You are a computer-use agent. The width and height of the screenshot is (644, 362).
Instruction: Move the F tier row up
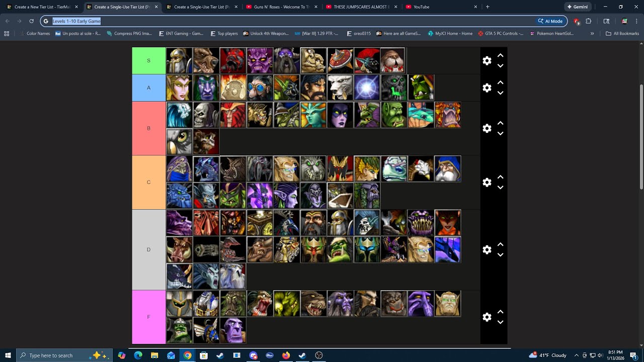tap(501, 312)
